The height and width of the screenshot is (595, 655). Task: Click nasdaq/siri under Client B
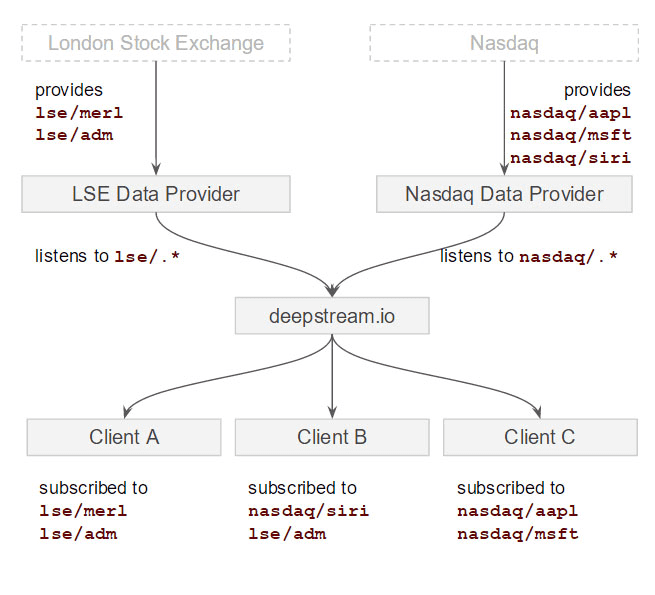308,511
